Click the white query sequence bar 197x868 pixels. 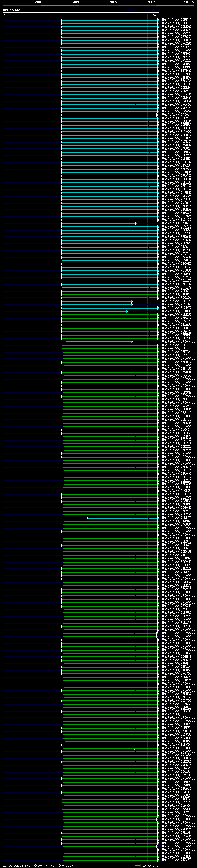pos(81,12)
